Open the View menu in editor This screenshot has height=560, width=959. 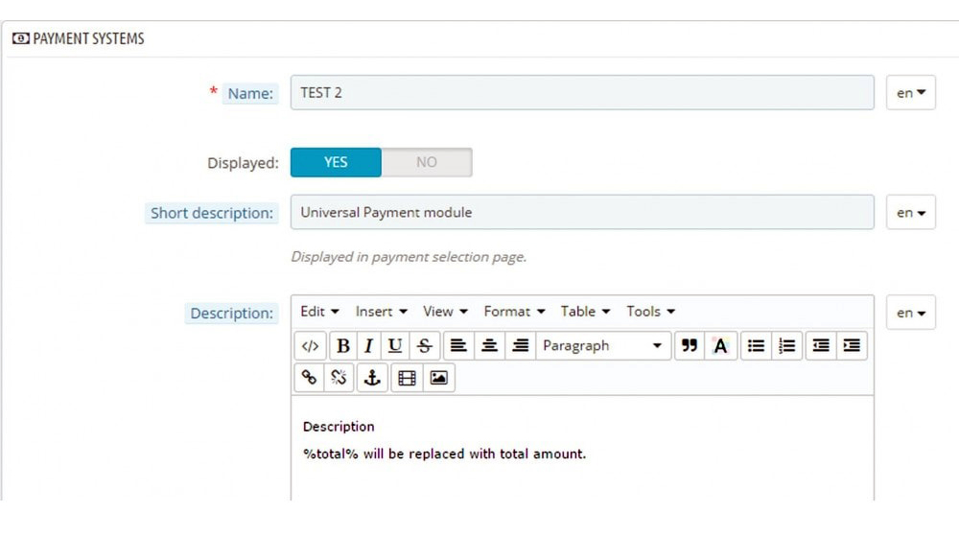[445, 312]
